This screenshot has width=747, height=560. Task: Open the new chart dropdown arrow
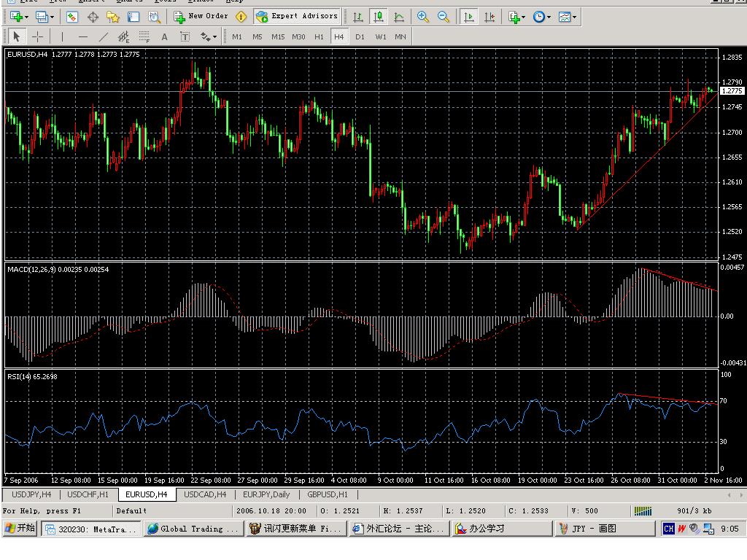[26, 17]
